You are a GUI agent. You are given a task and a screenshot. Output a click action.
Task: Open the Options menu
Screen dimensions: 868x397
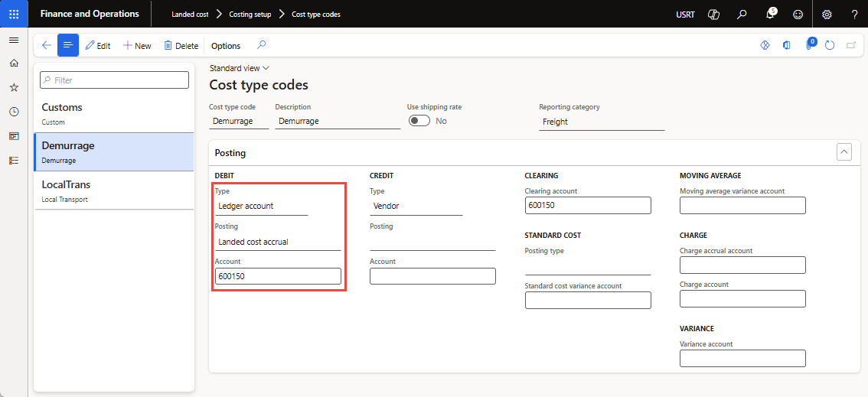pyautogui.click(x=226, y=46)
